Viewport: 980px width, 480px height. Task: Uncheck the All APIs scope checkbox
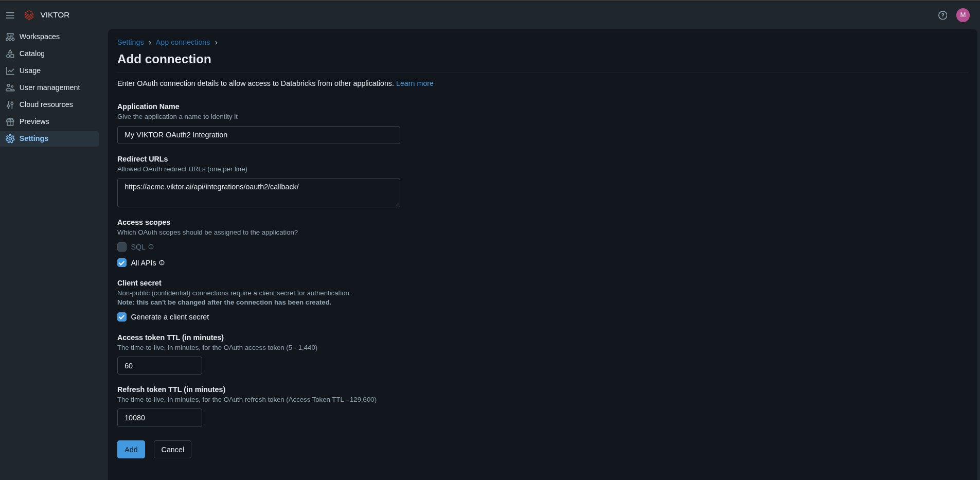(122, 263)
